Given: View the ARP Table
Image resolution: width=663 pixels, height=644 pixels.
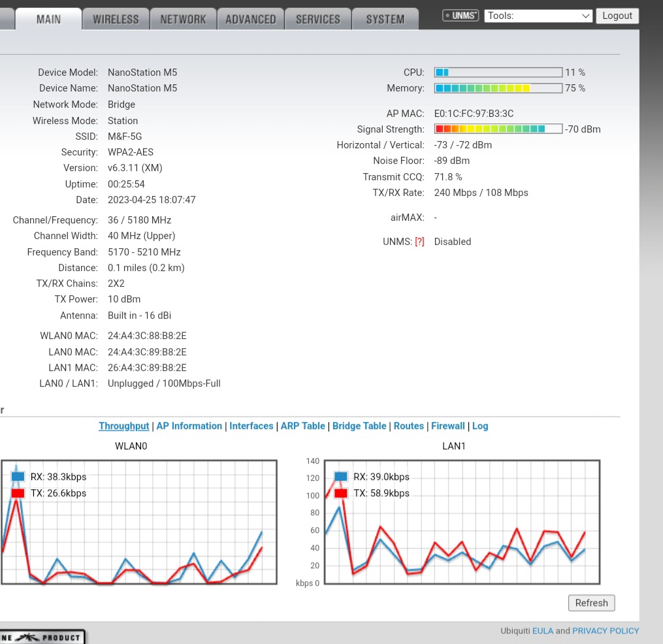Looking at the screenshot, I should 303,426.
